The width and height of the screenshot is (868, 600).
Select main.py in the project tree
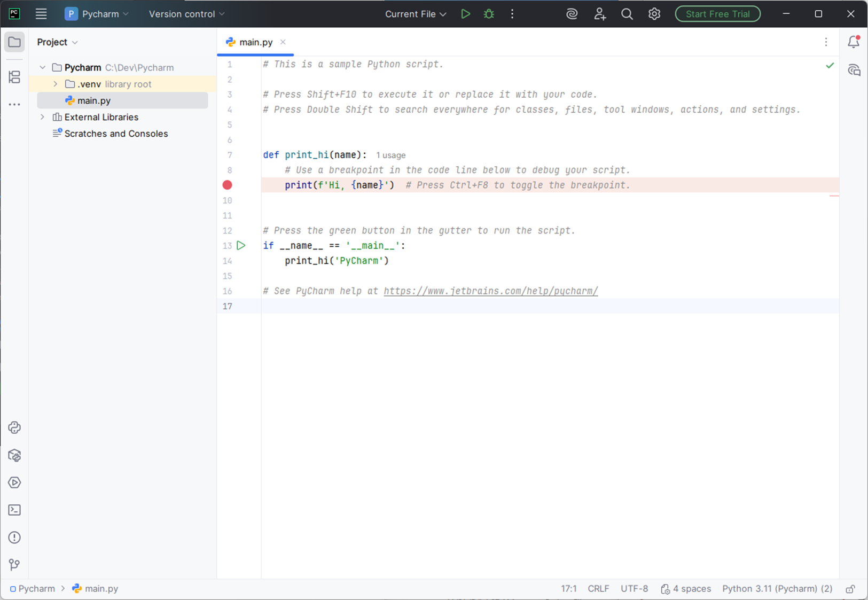click(122, 100)
